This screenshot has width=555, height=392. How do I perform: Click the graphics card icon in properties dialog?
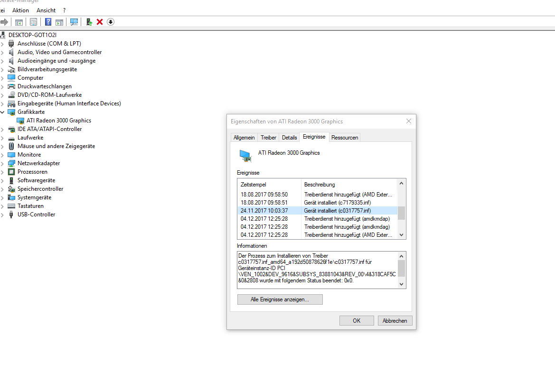[x=245, y=156]
